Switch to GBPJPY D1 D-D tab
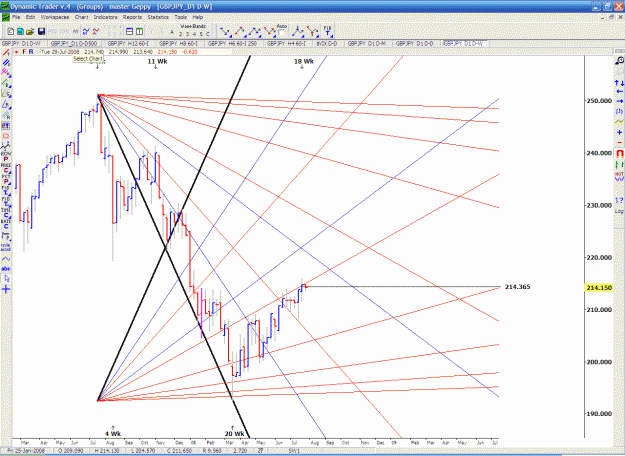625x456 pixels. pyautogui.click(x=414, y=43)
